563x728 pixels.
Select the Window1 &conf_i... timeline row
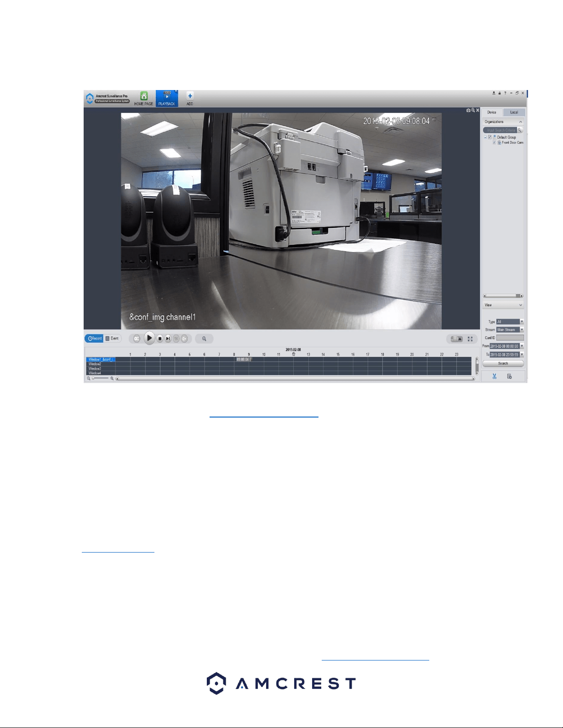click(101, 359)
